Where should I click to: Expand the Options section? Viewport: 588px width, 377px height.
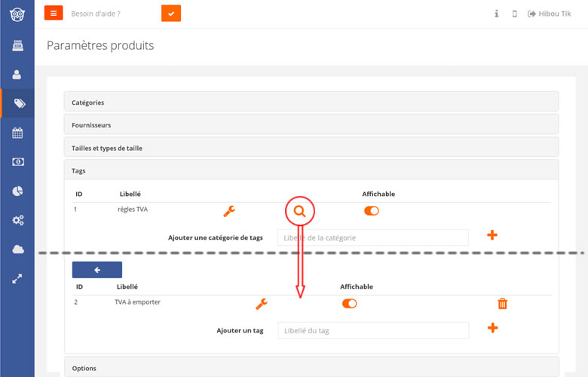point(311,367)
